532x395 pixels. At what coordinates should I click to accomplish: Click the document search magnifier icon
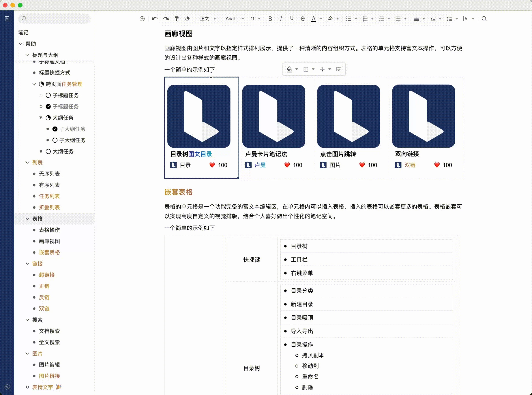[x=484, y=19]
